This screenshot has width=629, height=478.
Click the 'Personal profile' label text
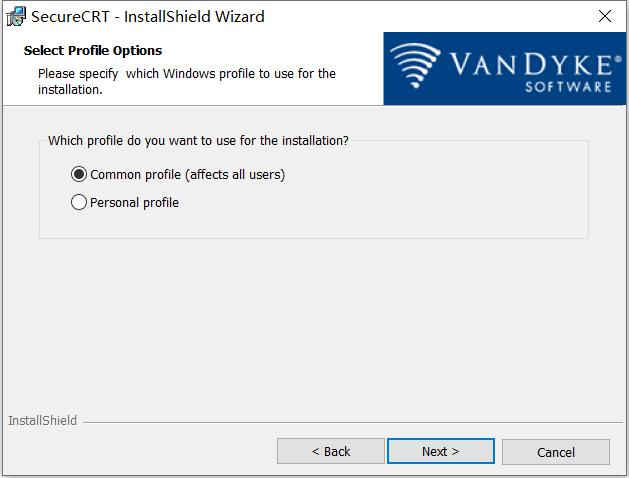pyautogui.click(x=134, y=202)
